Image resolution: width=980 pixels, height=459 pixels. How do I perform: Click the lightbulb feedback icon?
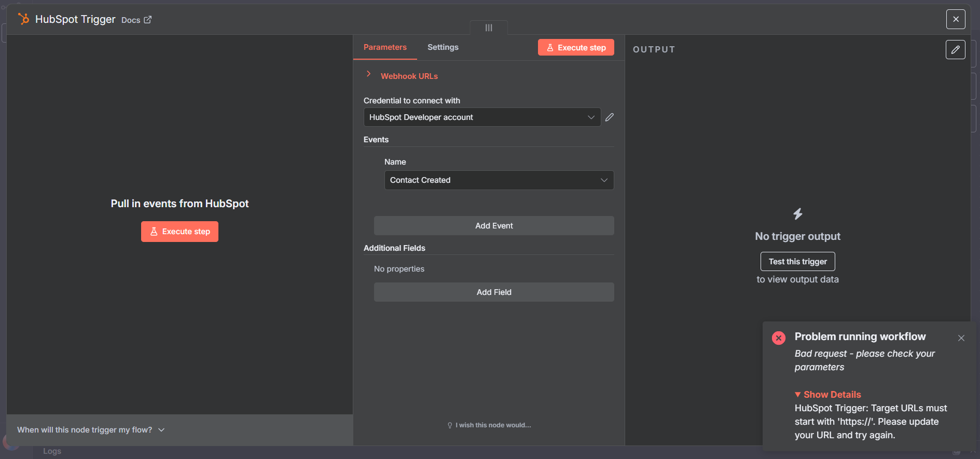tap(450, 425)
